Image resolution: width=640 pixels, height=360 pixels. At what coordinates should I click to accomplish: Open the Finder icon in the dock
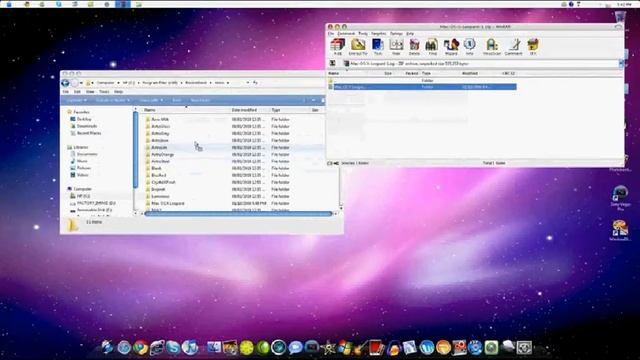214,347
